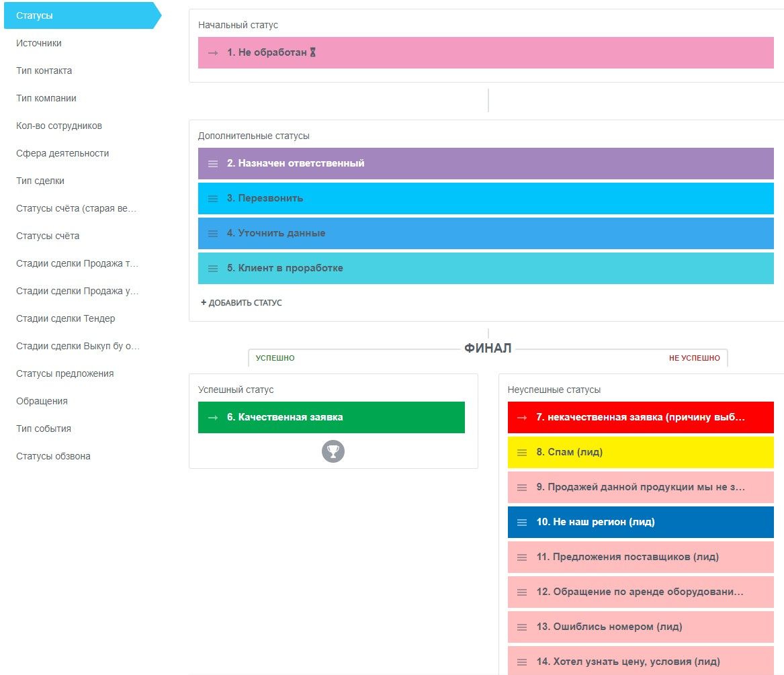Click drag handle icon of Спам (лид)
This screenshot has width=784, height=675.
522,453
